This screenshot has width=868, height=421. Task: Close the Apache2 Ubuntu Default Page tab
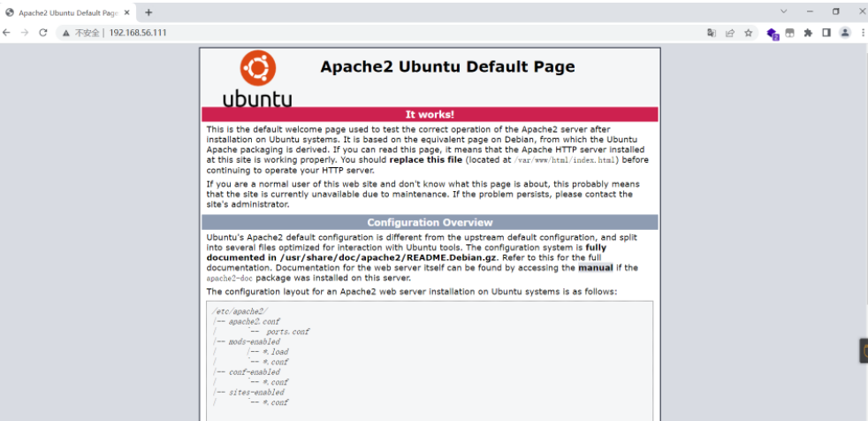pos(126,12)
